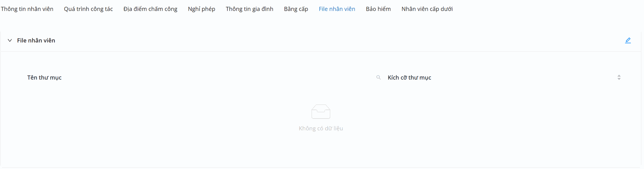Go to Địa điểm chấm công tab
Viewport: 644px width, 169px height.
pos(150,9)
